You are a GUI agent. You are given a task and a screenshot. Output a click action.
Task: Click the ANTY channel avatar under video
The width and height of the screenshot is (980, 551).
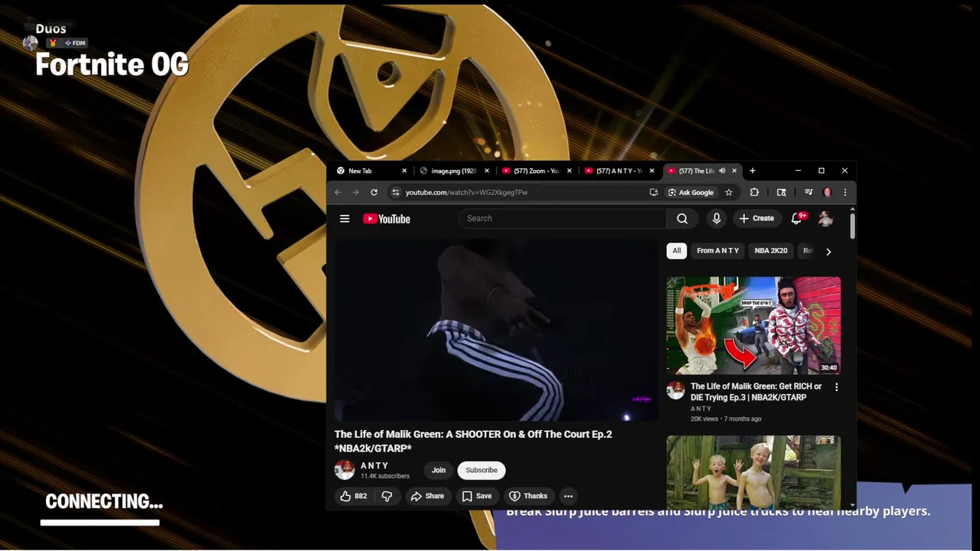(x=345, y=470)
